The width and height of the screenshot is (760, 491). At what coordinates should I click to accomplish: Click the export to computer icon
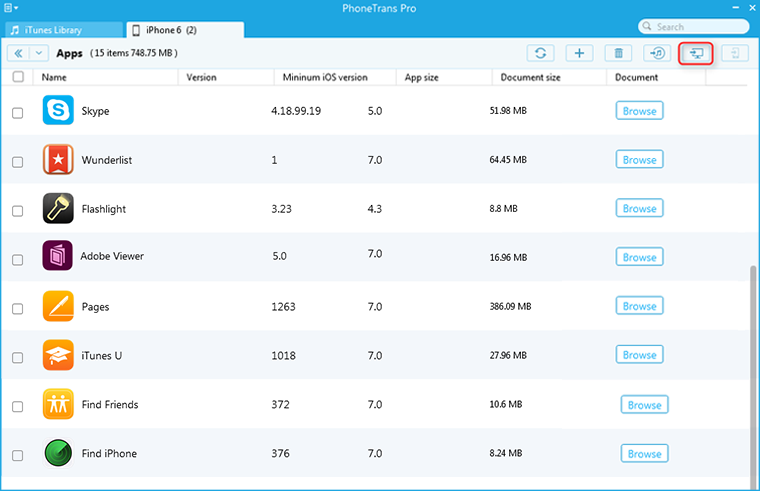pos(696,53)
